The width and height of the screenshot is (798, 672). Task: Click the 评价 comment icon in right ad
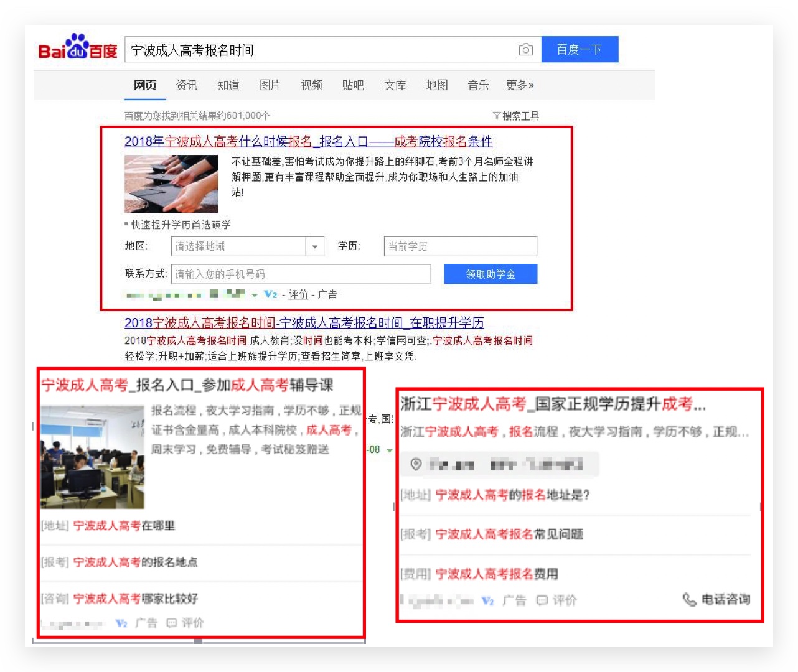[x=542, y=600]
